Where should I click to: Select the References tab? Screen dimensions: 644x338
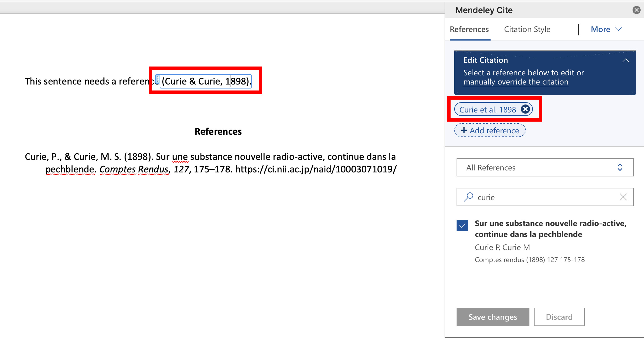[x=469, y=29]
